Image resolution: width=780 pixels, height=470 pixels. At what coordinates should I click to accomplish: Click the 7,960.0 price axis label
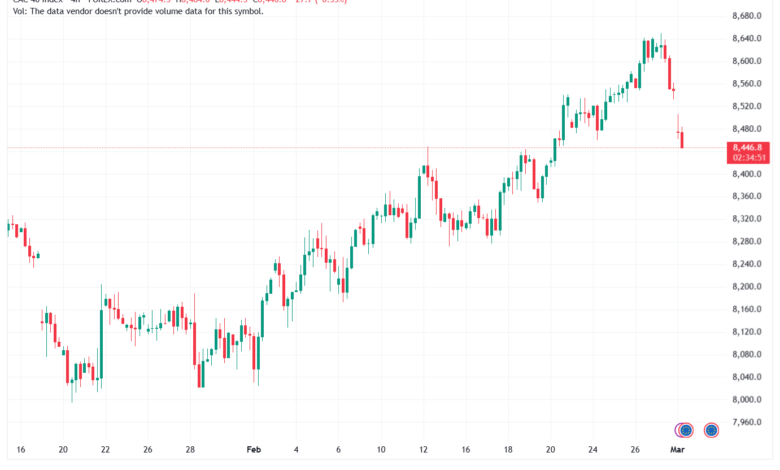pyautogui.click(x=747, y=422)
